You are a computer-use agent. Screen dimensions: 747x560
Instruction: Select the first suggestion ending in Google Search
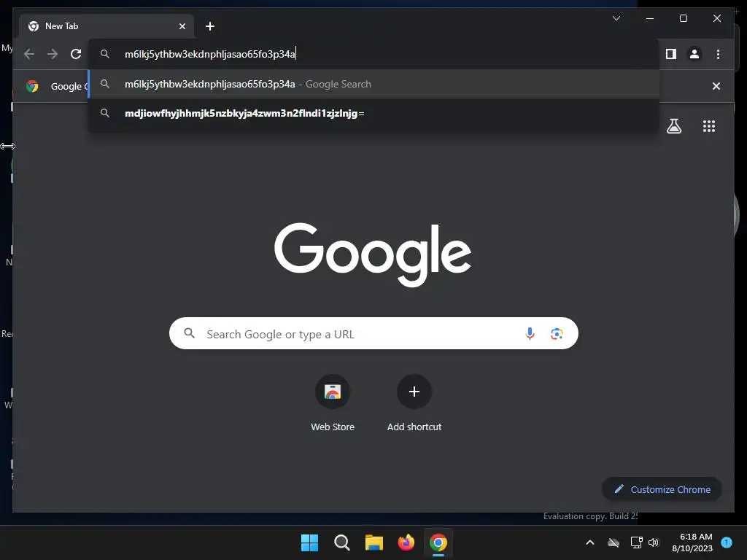coord(374,85)
